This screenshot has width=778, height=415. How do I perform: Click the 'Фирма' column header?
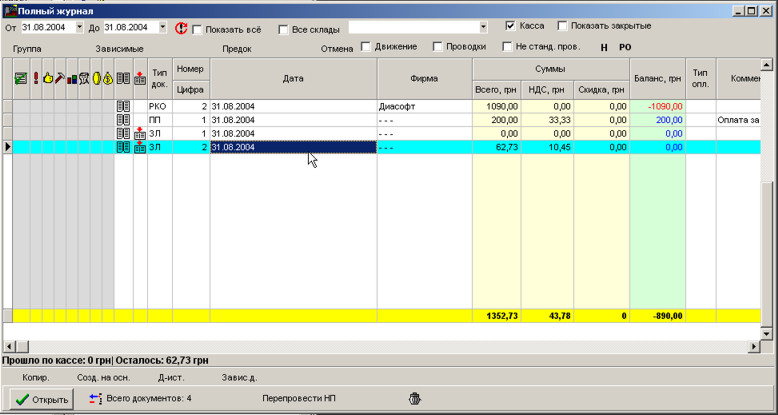coord(424,78)
